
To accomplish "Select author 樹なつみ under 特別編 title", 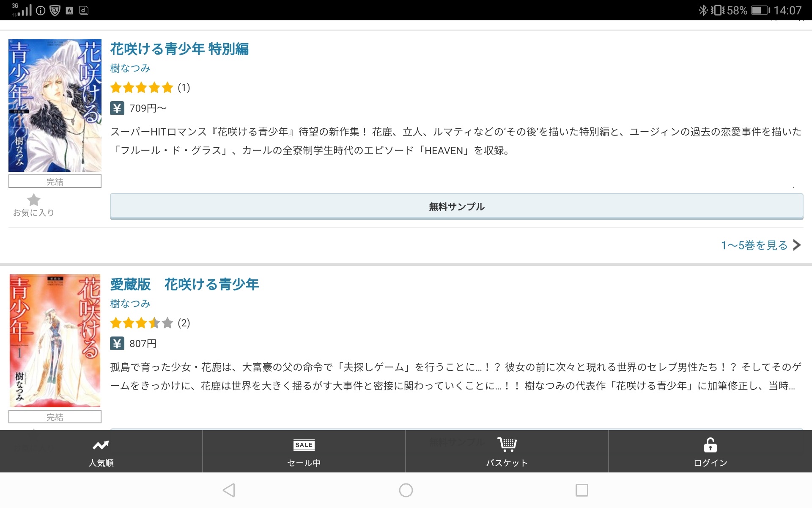I will pos(130,68).
